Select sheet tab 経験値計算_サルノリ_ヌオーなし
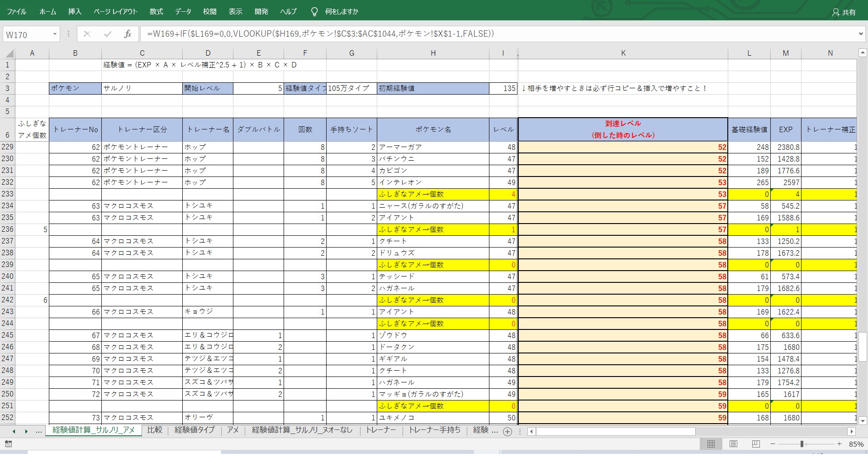The image size is (868, 472). click(302, 430)
